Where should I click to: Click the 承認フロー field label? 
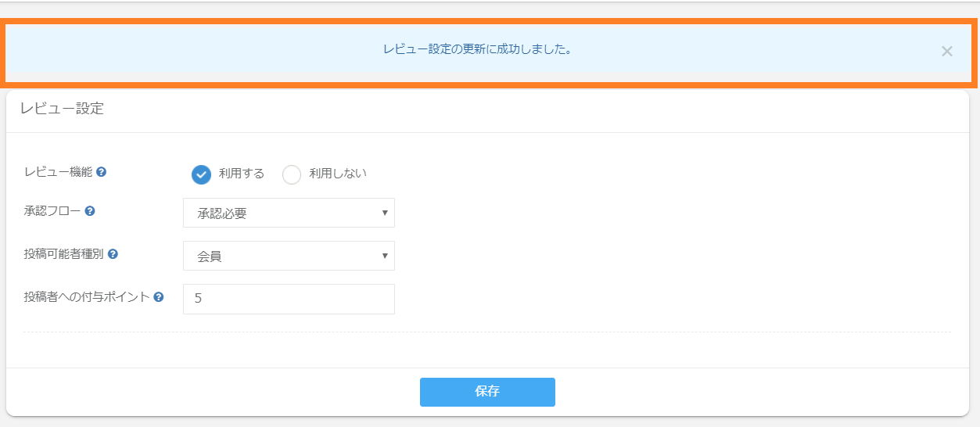point(52,211)
